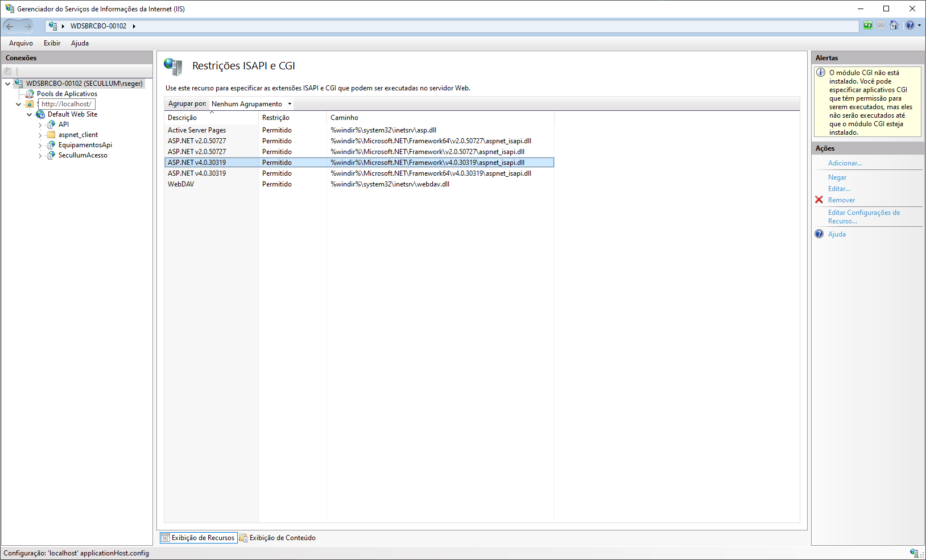Click the aspnet_client folder icon
Viewport: 926px width, 560px height.
[x=51, y=135]
